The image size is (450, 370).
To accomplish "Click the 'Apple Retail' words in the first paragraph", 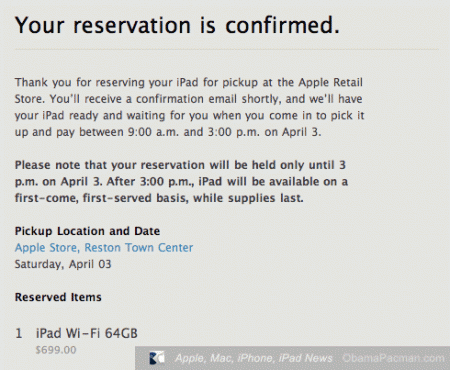I will pyautogui.click(x=330, y=82).
